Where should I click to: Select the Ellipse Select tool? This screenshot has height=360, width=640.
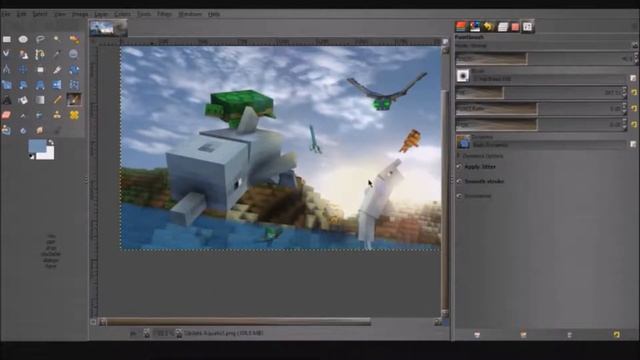click(x=23, y=39)
